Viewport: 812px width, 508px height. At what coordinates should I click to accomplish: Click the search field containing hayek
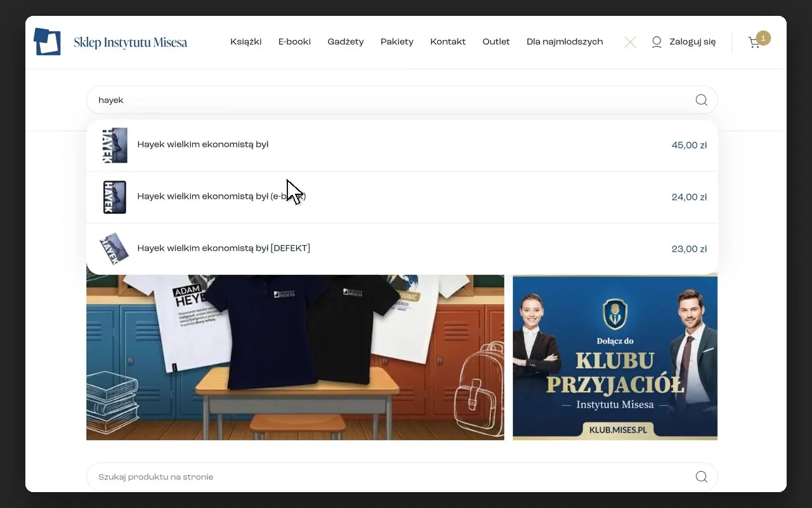(402, 100)
